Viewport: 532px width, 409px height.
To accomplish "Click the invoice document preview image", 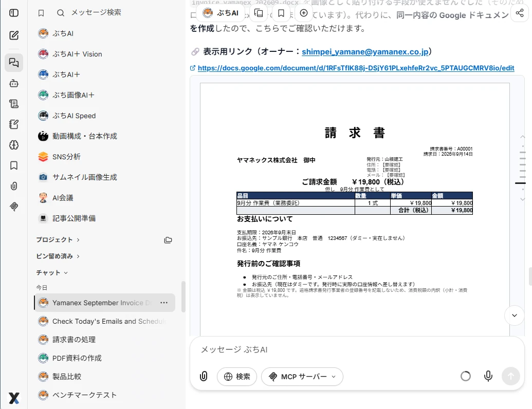I will pos(355,209).
